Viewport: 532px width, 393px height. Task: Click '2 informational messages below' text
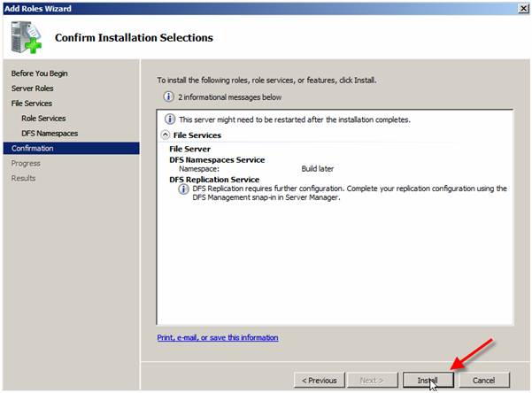coord(229,97)
